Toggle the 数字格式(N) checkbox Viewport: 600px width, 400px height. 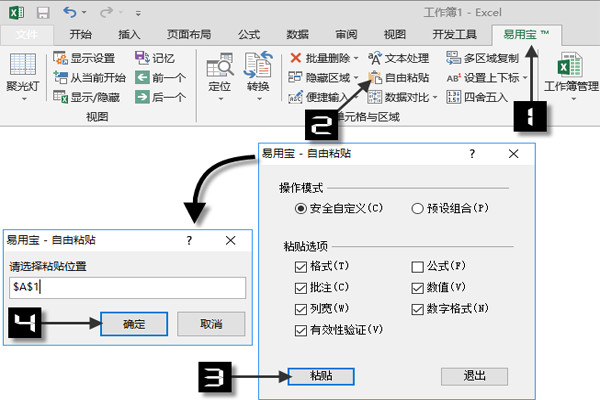tap(417, 309)
